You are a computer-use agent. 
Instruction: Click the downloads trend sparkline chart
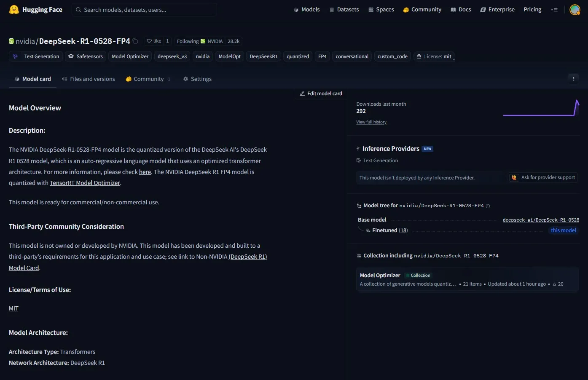[541, 108]
